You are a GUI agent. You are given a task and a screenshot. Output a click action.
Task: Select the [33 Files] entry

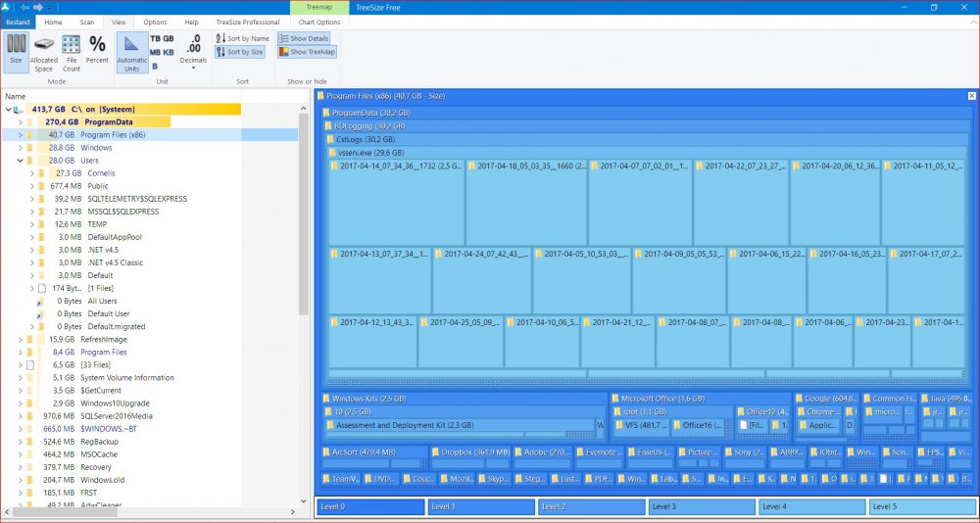point(150,365)
